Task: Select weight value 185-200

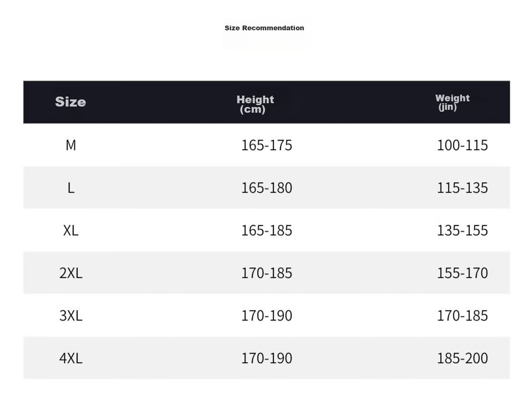Action: click(x=462, y=358)
